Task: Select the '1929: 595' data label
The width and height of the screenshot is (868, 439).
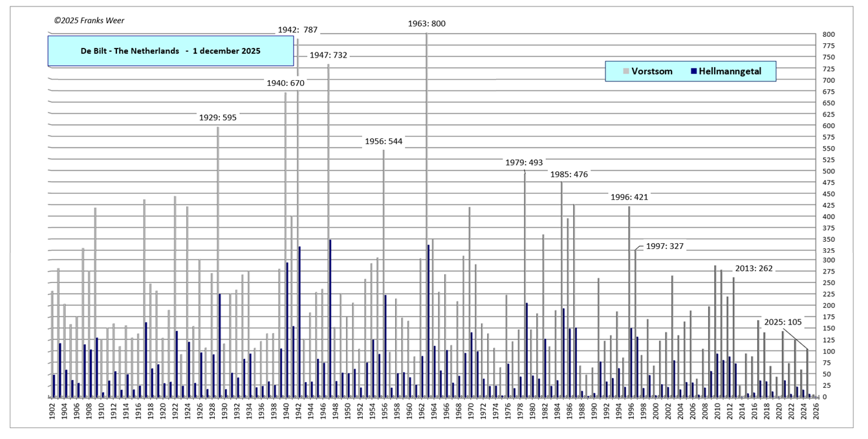Action: pyautogui.click(x=217, y=118)
